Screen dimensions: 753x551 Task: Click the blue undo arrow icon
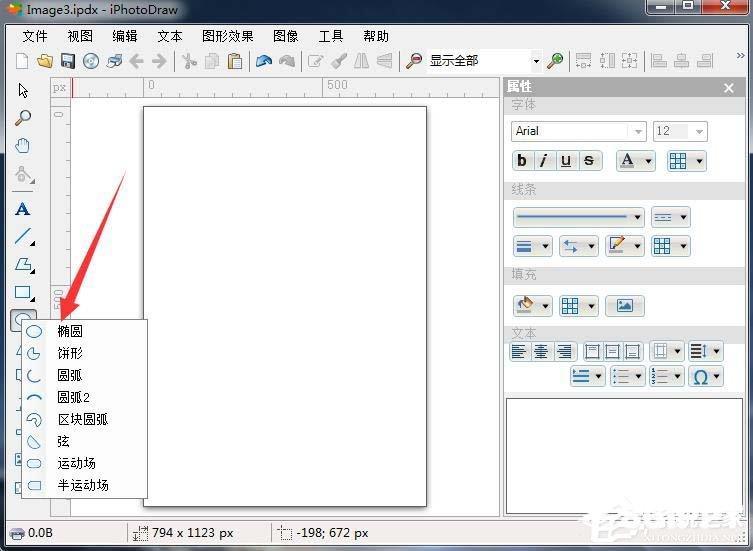coord(264,61)
